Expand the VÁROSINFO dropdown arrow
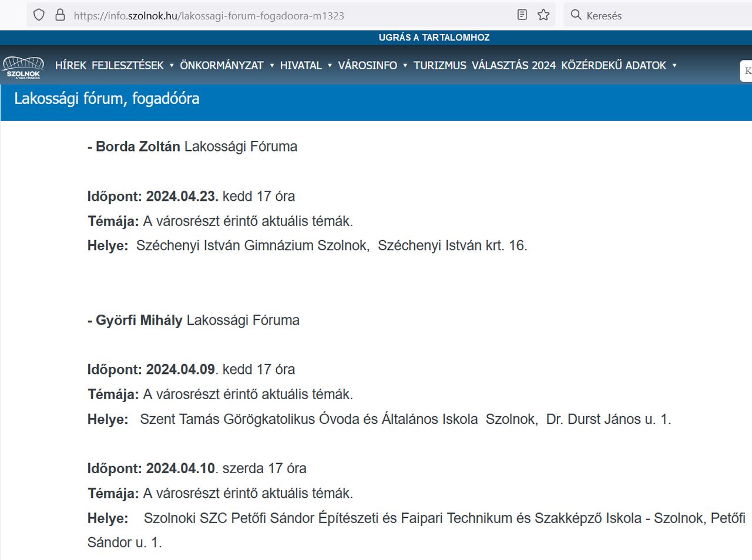 [405, 66]
